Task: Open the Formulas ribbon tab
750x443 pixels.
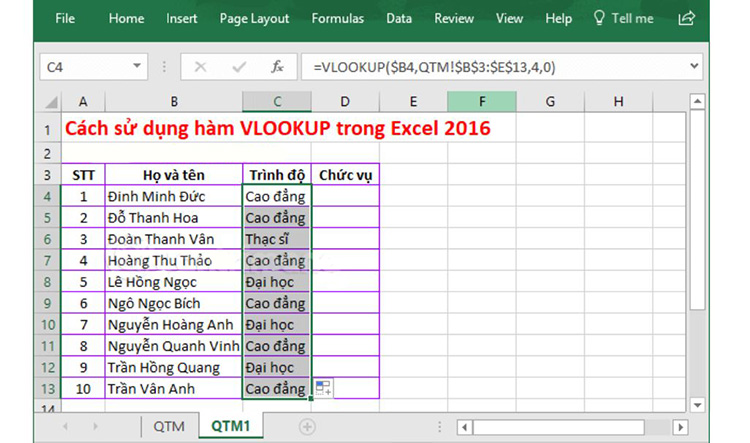Action: (x=338, y=19)
